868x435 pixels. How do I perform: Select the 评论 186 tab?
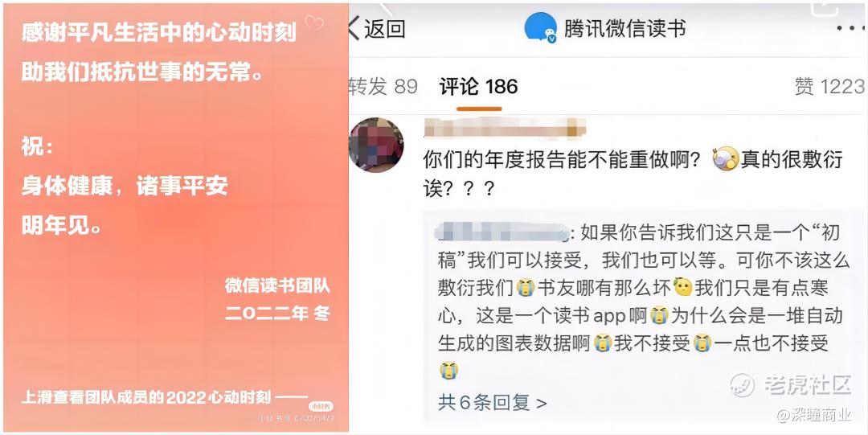(479, 87)
